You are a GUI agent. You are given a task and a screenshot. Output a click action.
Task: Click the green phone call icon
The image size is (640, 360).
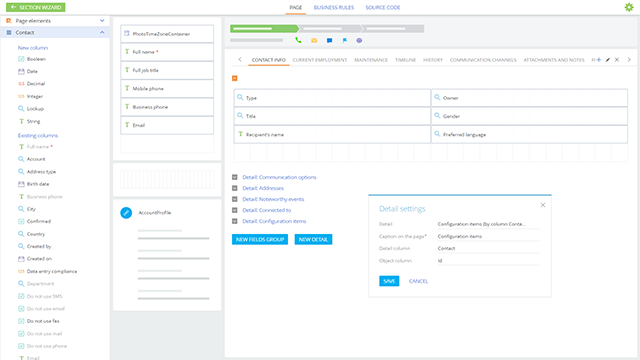[298, 40]
